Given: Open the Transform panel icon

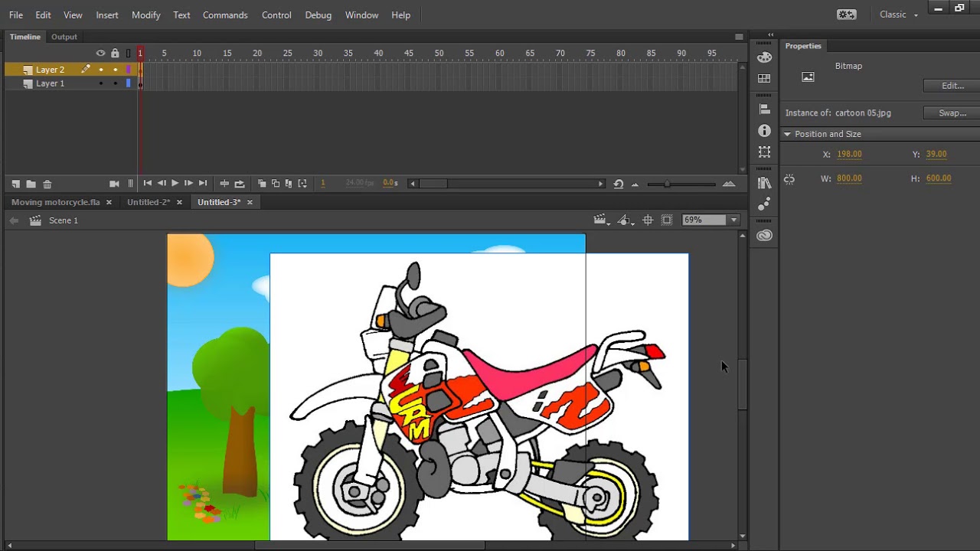Looking at the screenshot, I should coord(764,152).
